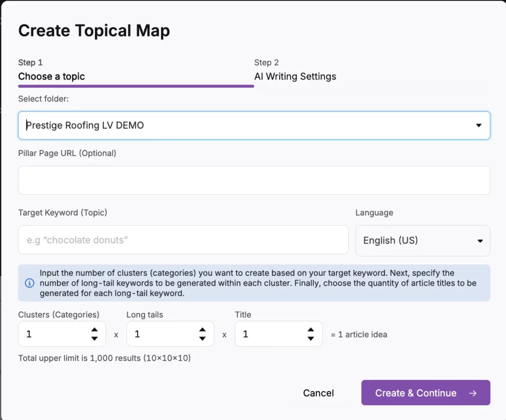Decrease the Clusters (Categories) value with down arrow
Image resolution: width=506 pixels, height=420 pixels.
pyautogui.click(x=94, y=338)
